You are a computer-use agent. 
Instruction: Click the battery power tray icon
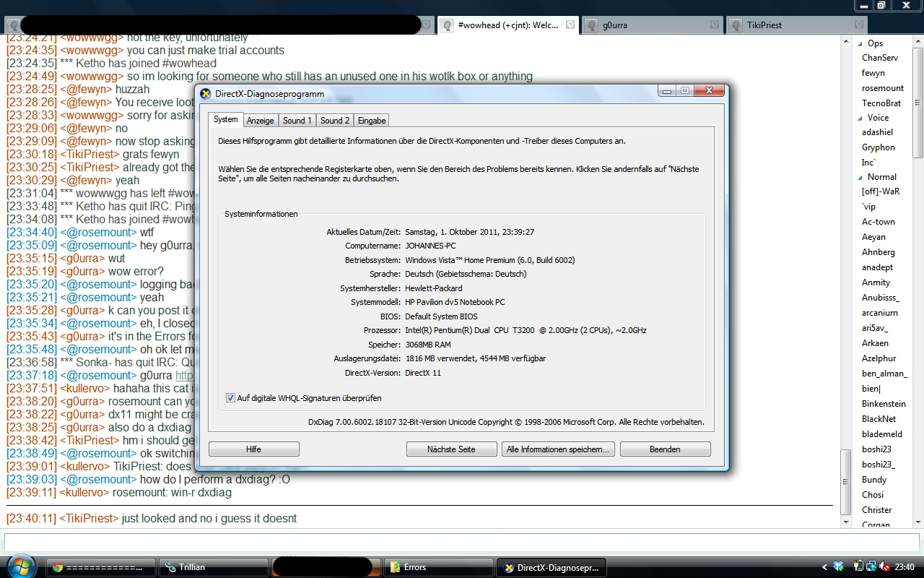click(858, 566)
